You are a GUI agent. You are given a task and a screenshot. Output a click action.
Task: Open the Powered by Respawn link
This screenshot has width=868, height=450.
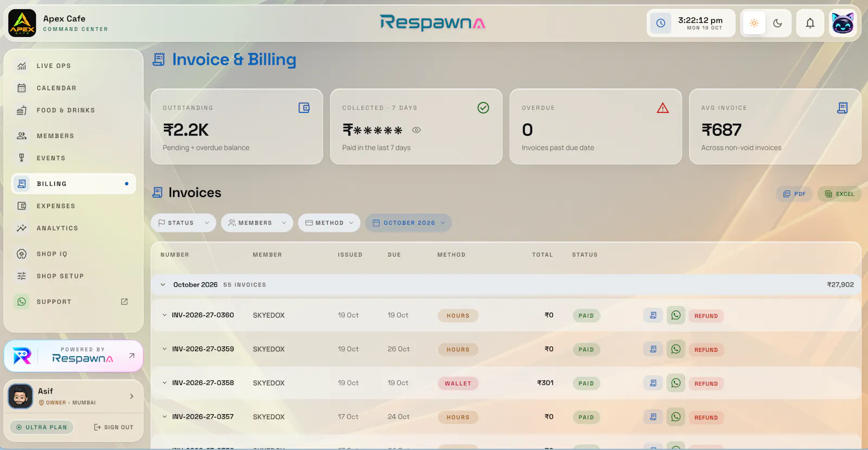pyautogui.click(x=74, y=356)
